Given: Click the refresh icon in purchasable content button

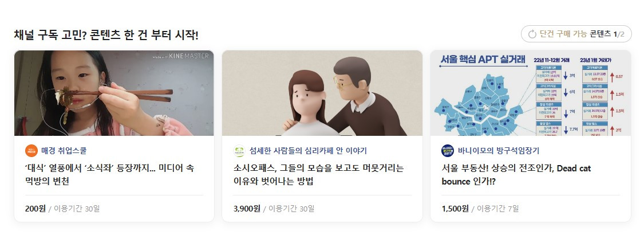Looking at the screenshot, I should point(532,34).
